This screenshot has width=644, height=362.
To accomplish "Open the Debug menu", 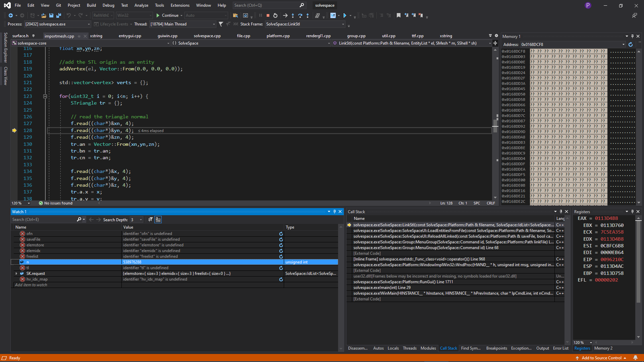I will pyautogui.click(x=108, y=5).
